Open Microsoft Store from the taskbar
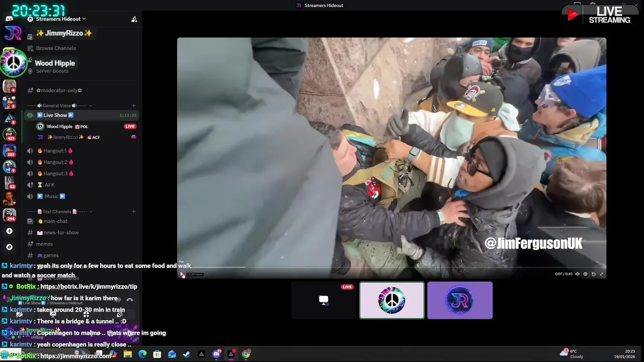The image size is (644, 362). (157, 354)
